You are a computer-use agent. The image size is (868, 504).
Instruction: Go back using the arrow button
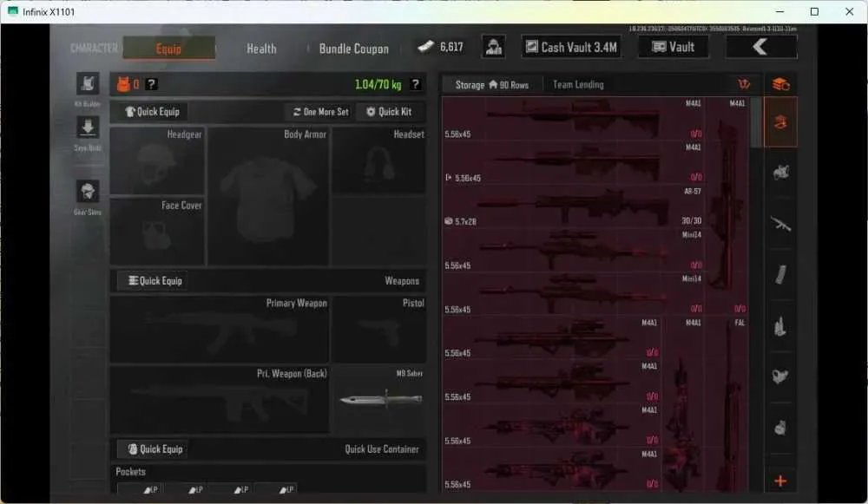coord(761,47)
